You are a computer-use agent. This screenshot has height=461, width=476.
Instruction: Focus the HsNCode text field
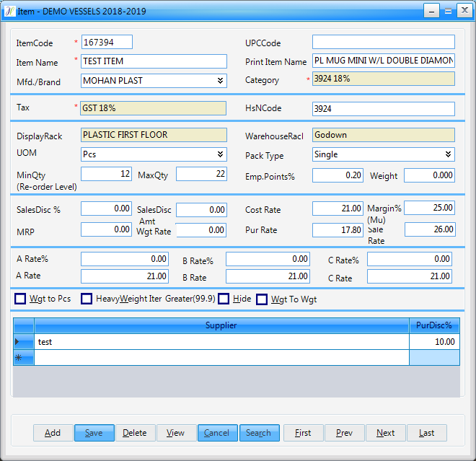383,109
